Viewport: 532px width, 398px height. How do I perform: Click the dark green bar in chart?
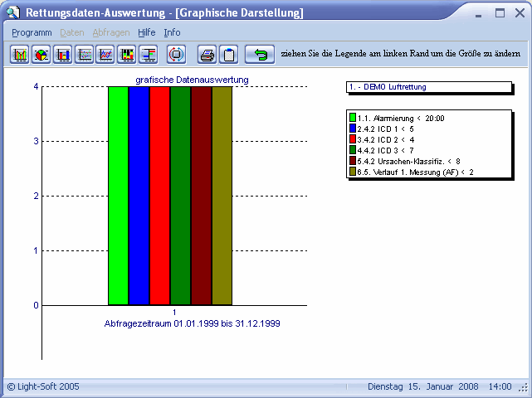click(x=180, y=196)
